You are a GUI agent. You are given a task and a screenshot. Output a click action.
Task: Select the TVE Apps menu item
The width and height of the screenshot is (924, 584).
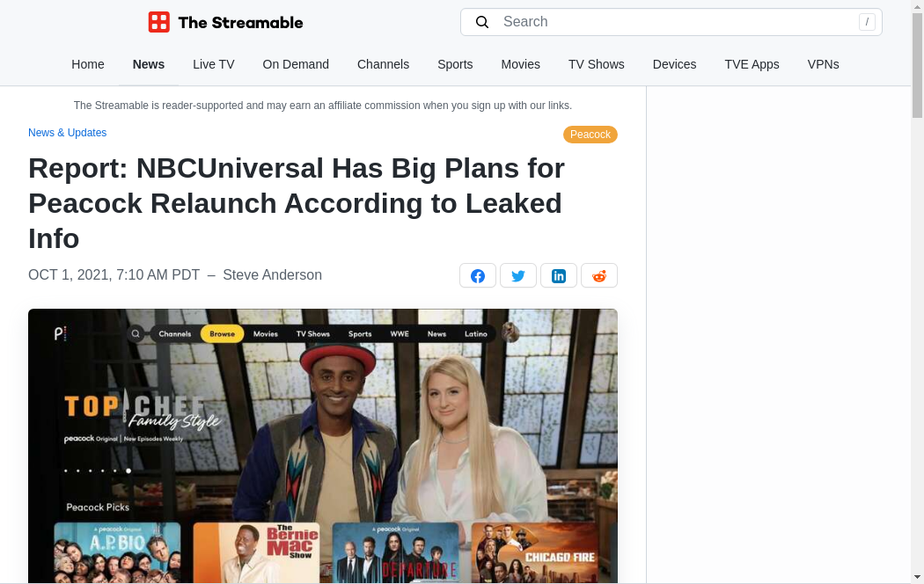pos(752,64)
